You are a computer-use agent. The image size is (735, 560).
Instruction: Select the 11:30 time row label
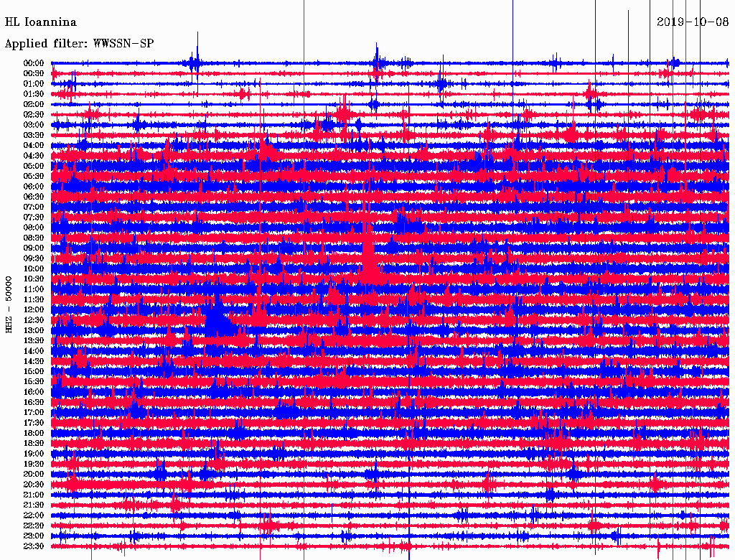click(34, 299)
